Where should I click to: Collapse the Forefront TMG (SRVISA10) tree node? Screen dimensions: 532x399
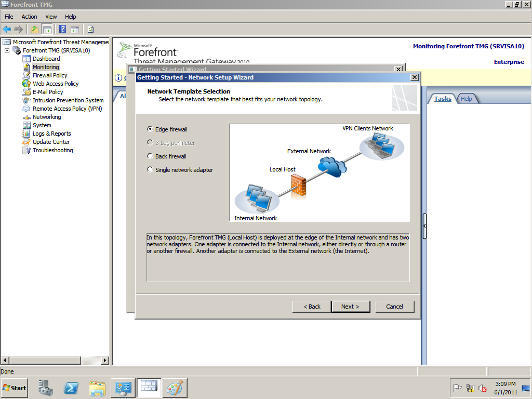tap(7, 50)
